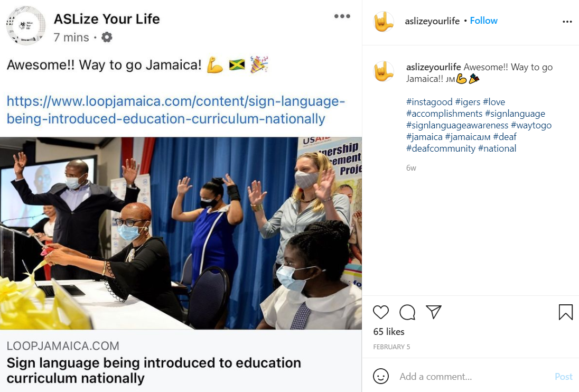579x392 pixels.
Task: Click the #accomplishments hashtag
Action: click(444, 114)
